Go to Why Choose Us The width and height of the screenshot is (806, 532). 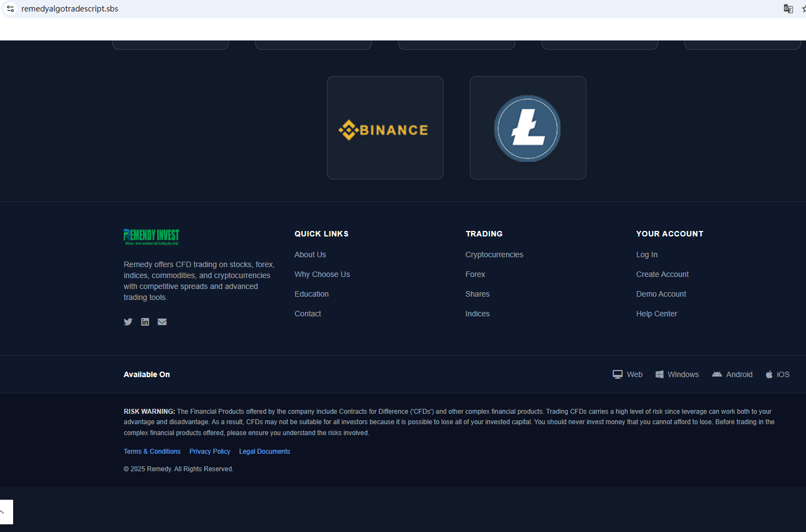click(x=322, y=274)
